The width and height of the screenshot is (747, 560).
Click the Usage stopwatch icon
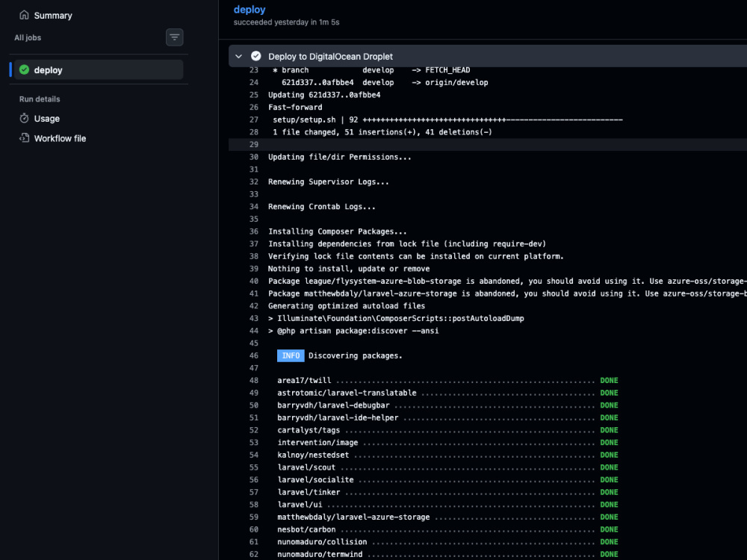(24, 118)
